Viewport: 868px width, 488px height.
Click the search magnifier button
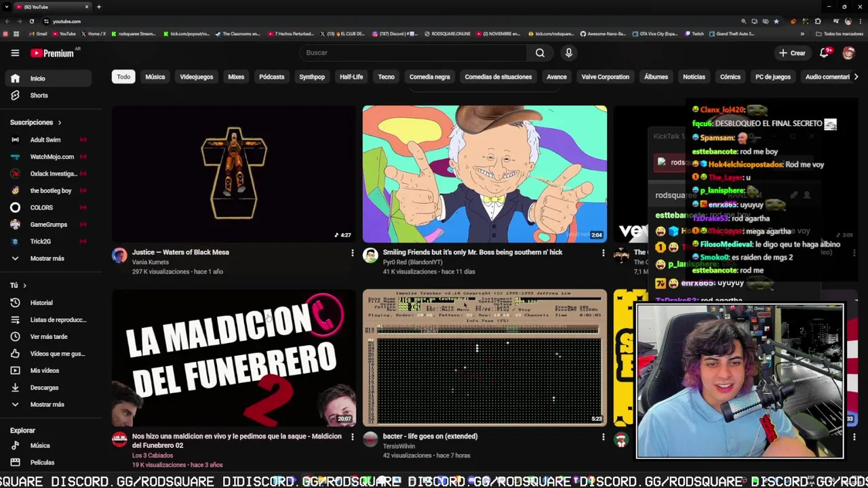tap(540, 53)
